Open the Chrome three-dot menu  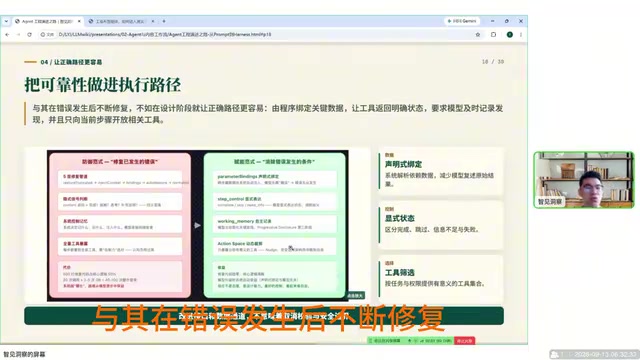[521, 35]
